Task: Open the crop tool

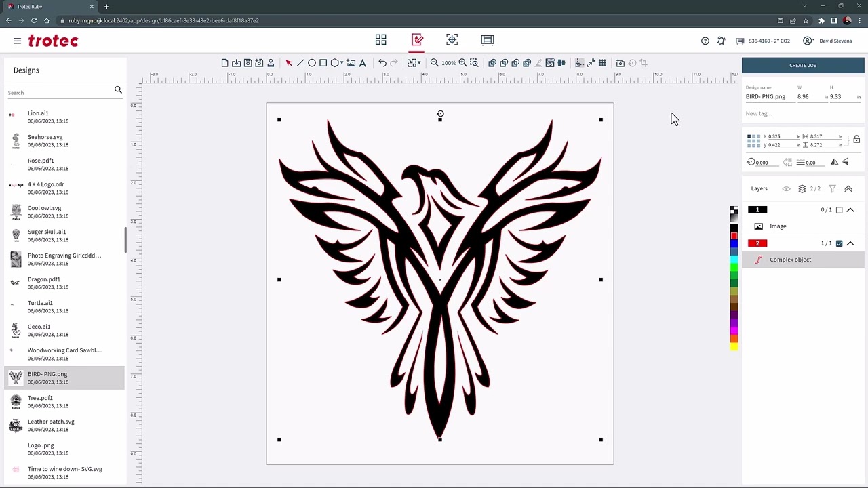Action: 644,63
